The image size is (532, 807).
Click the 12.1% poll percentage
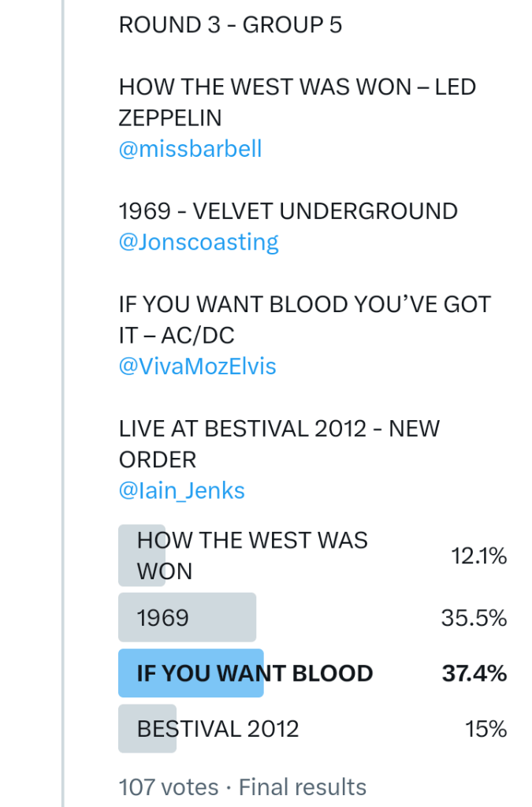click(478, 556)
